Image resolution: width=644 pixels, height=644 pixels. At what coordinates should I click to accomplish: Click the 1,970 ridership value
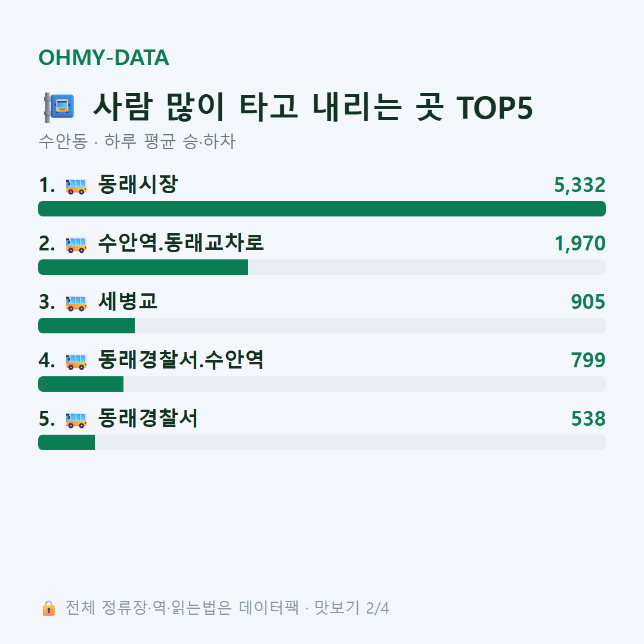(580, 243)
